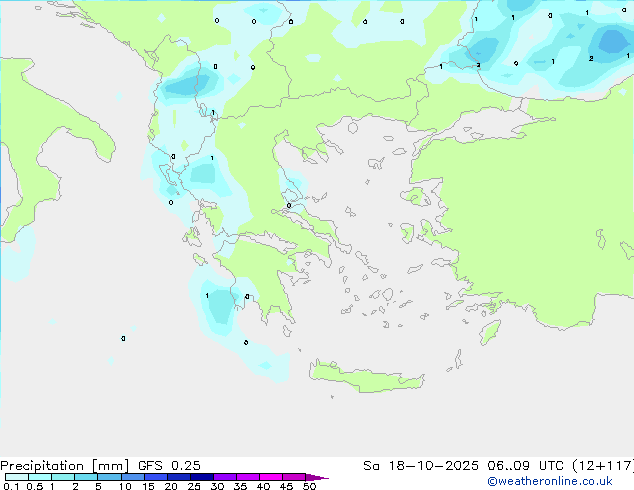Click the "50" legend scale label
The width and height of the screenshot is (634, 490).
pyautogui.click(x=309, y=486)
